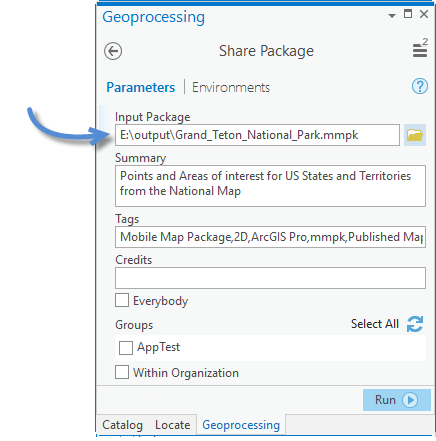
Task: Open the help question mark icon
Action: click(x=420, y=87)
